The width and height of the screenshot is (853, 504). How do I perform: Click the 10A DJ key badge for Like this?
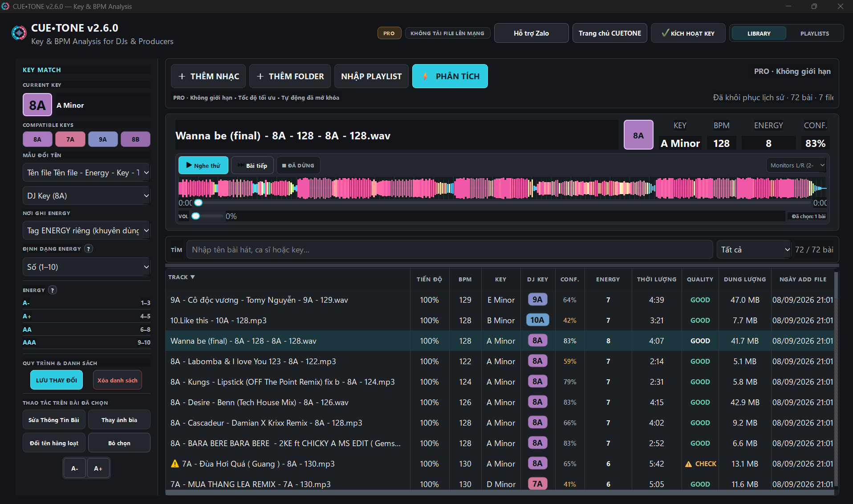(x=537, y=320)
